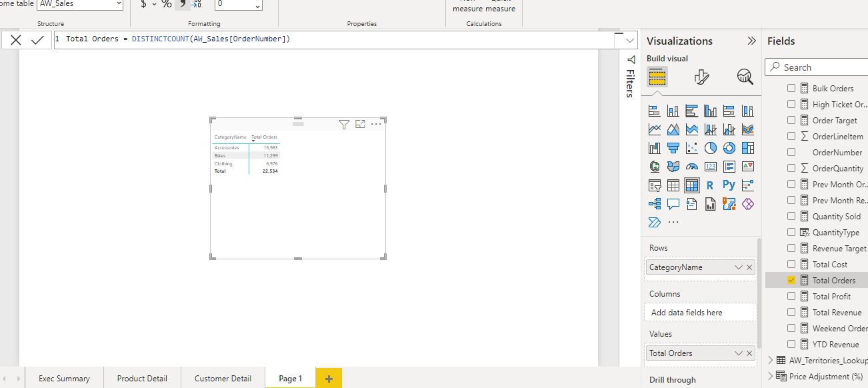Viewport: 868px width, 388px height.
Task: Check the OrderNumber field
Action: pos(791,152)
